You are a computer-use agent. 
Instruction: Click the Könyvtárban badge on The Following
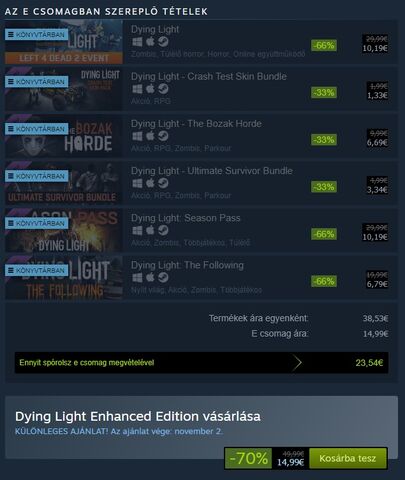click(37, 270)
